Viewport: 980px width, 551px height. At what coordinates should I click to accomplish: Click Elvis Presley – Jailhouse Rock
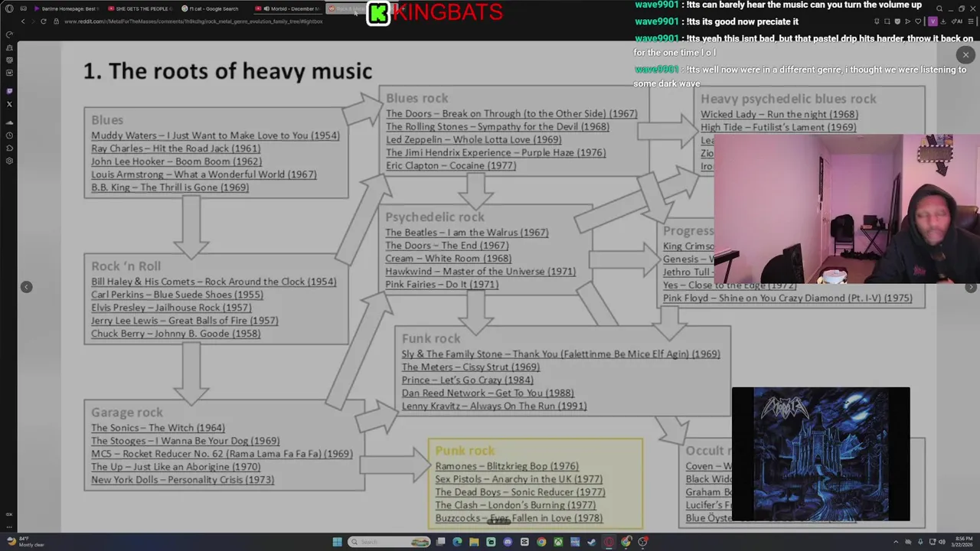(x=171, y=308)
